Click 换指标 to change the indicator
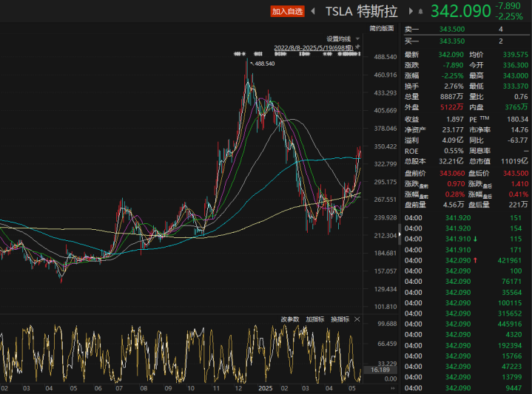This screenshot has width=532, height=394. tap(340, 319)
